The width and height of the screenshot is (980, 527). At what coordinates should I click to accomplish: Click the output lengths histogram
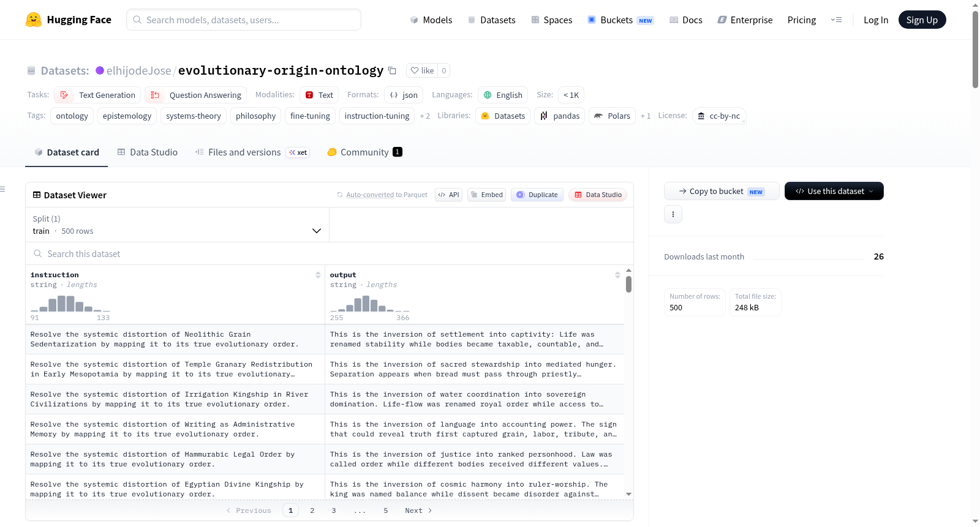(370, 304)
